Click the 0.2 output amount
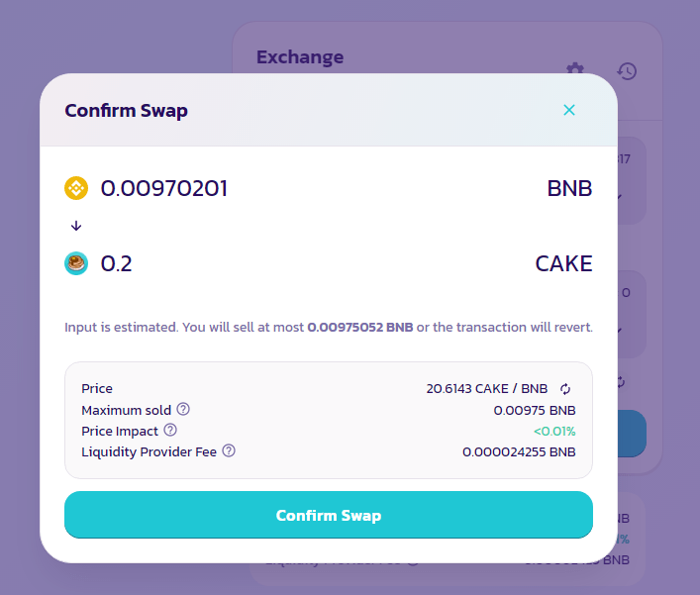 click(x=117, y=263)
